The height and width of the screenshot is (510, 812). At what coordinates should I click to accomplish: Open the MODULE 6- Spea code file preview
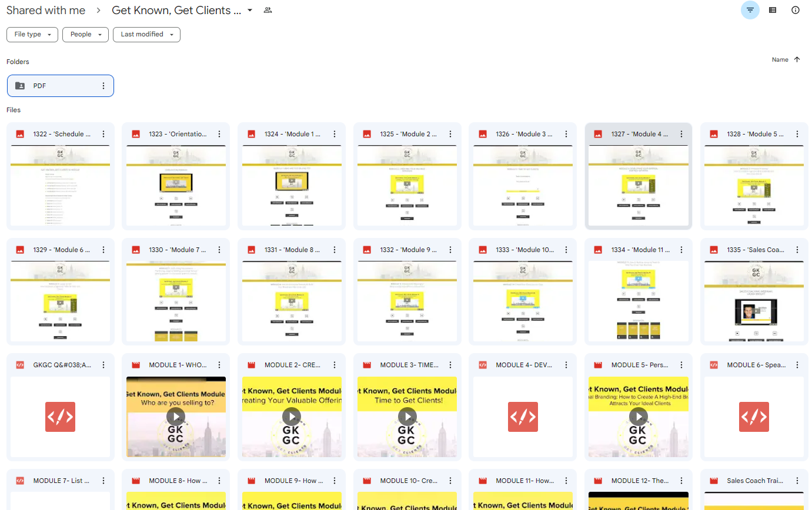pos(754,417)
